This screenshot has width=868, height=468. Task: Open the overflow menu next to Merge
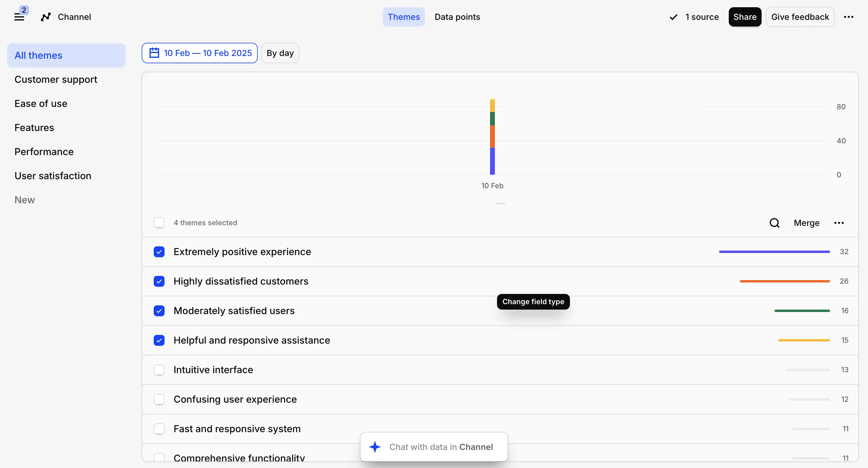tap(839, 223)
